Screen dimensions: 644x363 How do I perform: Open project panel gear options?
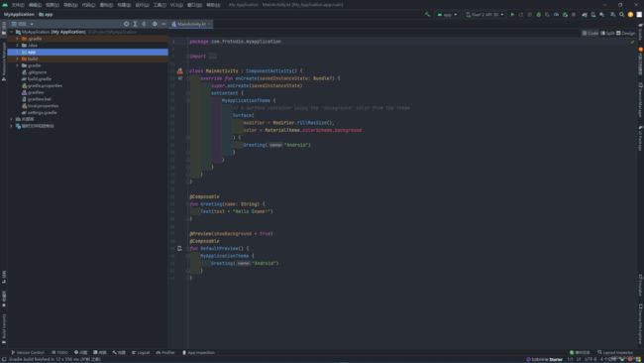tap(155, 24)
